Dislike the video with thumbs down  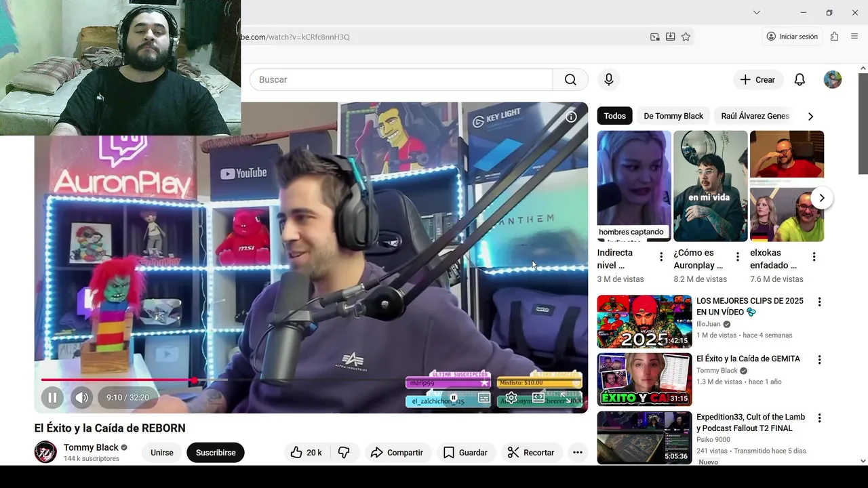[x=344, y=453]
